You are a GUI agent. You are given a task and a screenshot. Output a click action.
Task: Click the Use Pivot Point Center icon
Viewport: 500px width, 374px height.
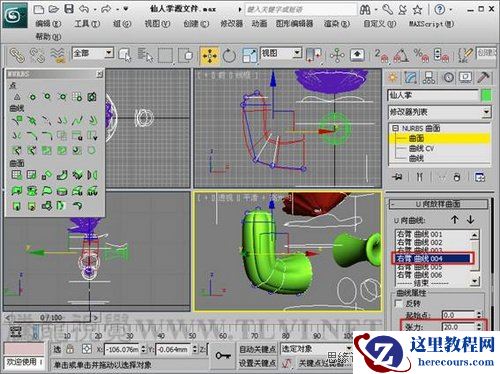(x=313, y=55)
